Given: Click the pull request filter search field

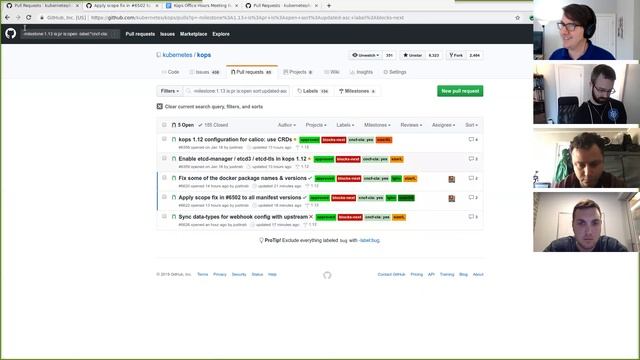Looking at the screenshot, I should [x=237, y=91].
